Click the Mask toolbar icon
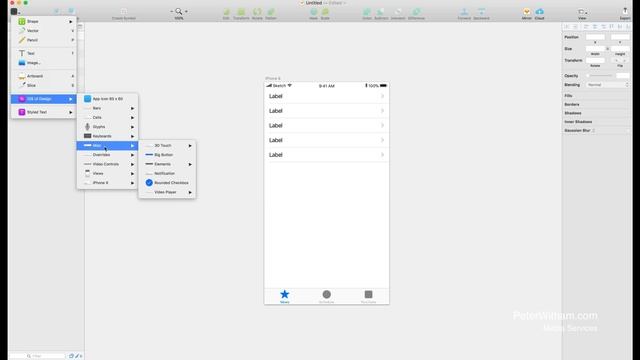The height and width of the screenshot is (360, 640). pyautogui.click(x=313, y=13)
